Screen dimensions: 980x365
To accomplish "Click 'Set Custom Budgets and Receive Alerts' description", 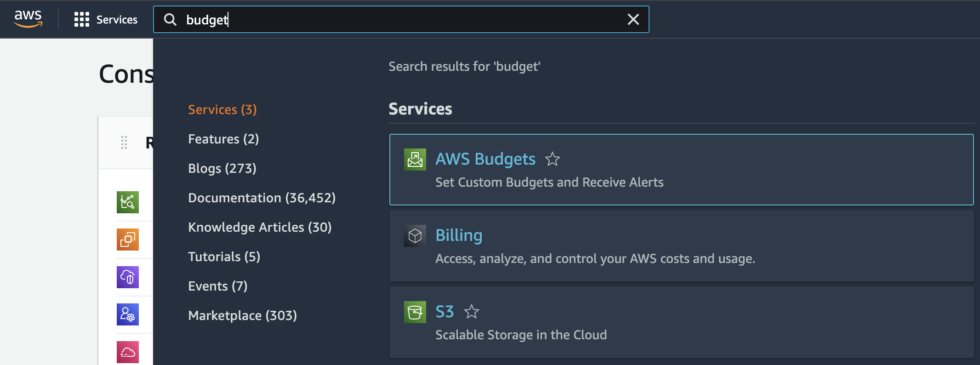I will coord(549,182).
